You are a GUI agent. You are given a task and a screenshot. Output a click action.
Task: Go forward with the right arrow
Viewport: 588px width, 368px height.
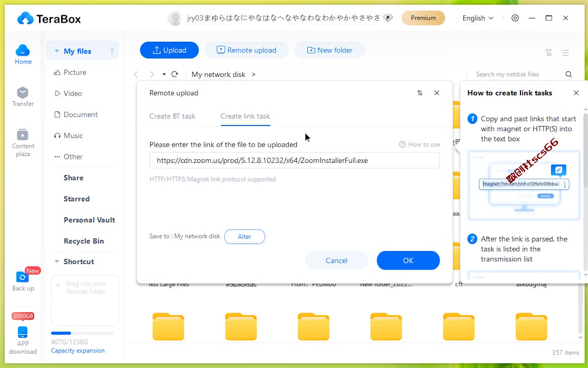point(152,74)
